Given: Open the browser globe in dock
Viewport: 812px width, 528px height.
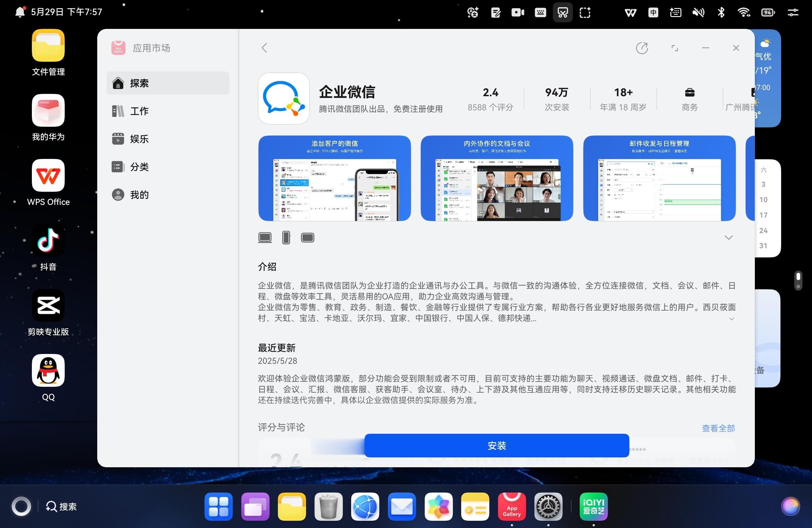Looking at the screenshot, I should [x=365, y=507].
